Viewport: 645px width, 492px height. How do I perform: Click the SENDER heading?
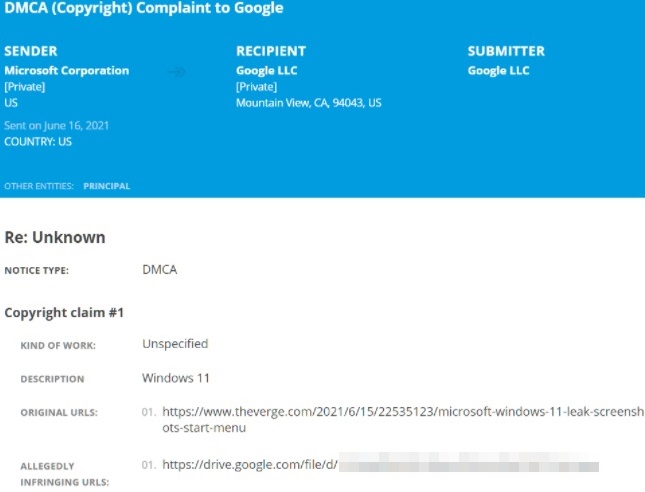(x=31, y=51)
